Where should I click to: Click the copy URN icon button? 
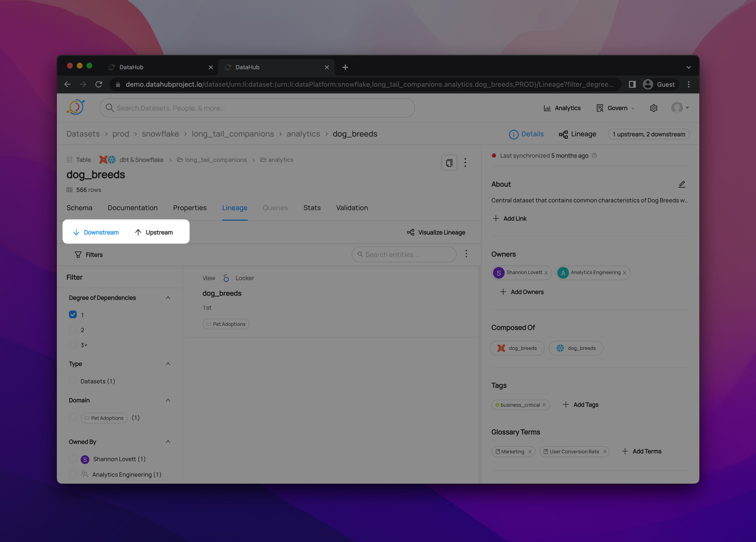(x=449, y=163)
